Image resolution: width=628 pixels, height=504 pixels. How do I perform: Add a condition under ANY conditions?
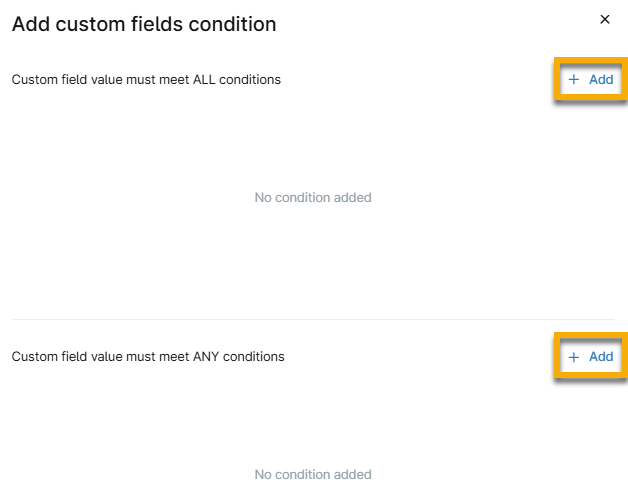[591, 357]
